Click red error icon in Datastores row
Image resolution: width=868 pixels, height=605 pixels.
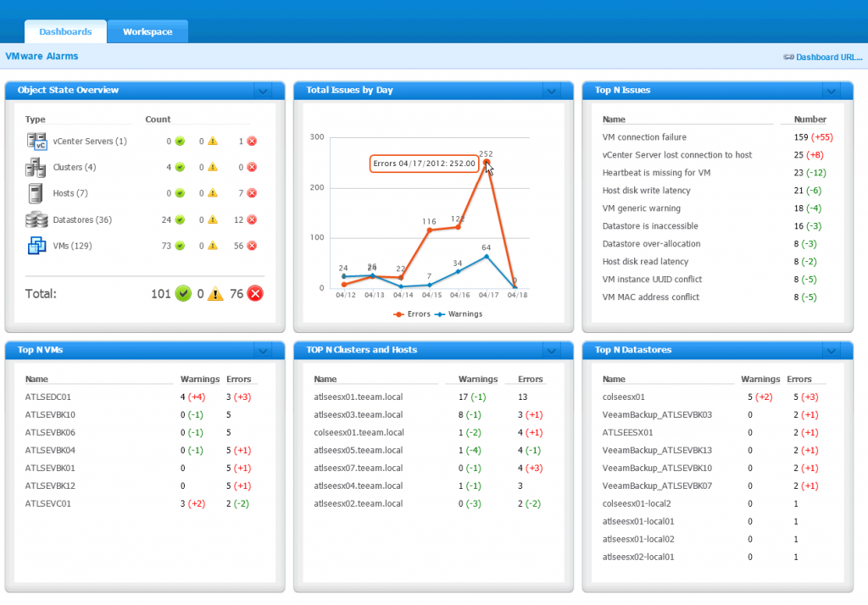tap(252, 219)
